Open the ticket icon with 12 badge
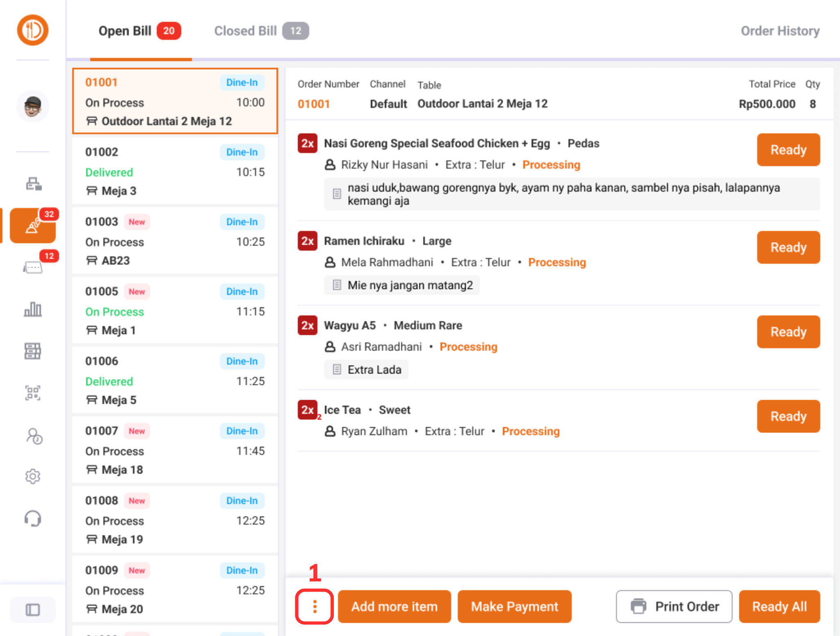 point(33,268)
